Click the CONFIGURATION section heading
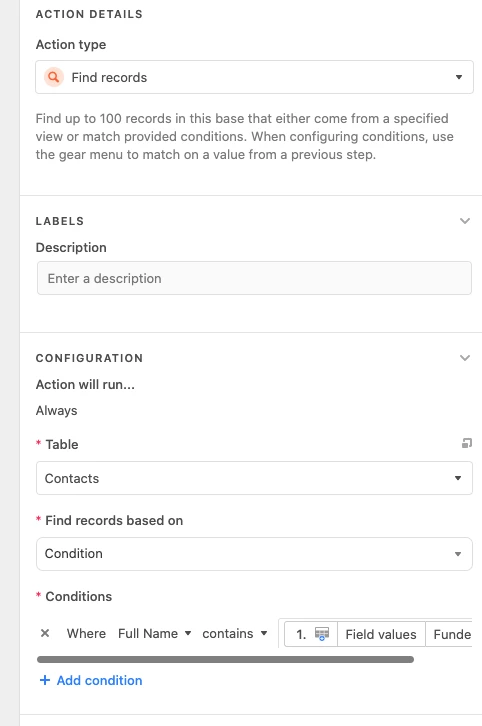Screen dimensions: 482x726 click(89, 358)
